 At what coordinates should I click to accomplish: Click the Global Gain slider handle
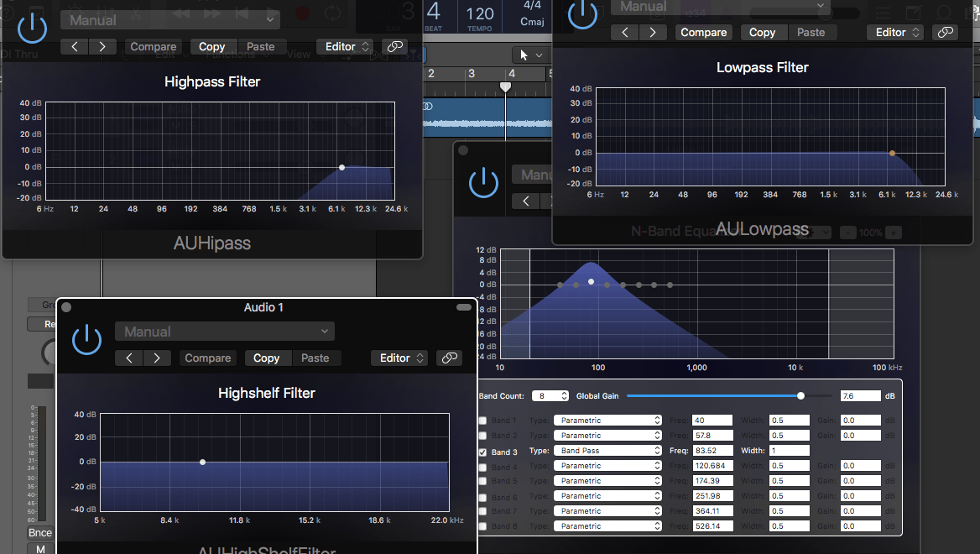coord(801,395)
